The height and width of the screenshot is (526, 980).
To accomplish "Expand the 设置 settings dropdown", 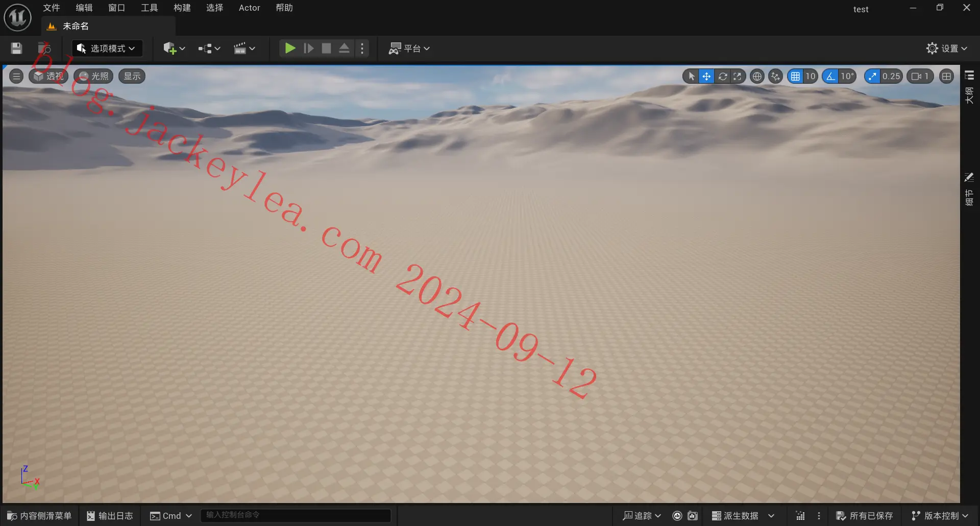I will (x=947, y=49).
